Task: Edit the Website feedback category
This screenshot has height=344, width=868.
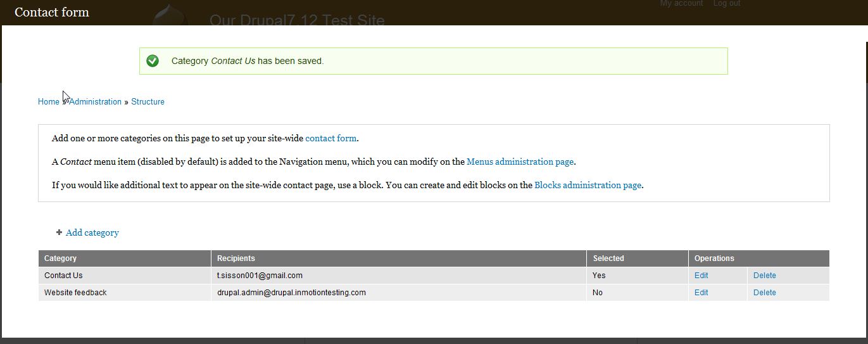Action: click(701, 293)
